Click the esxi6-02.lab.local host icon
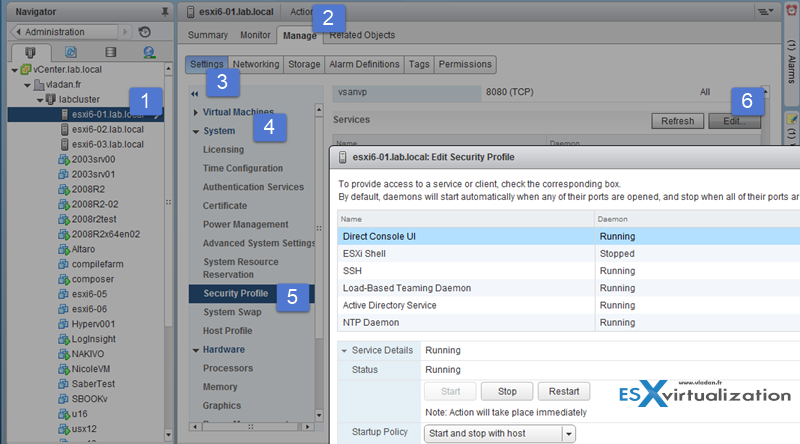The image size is (800, 444). 65,129
